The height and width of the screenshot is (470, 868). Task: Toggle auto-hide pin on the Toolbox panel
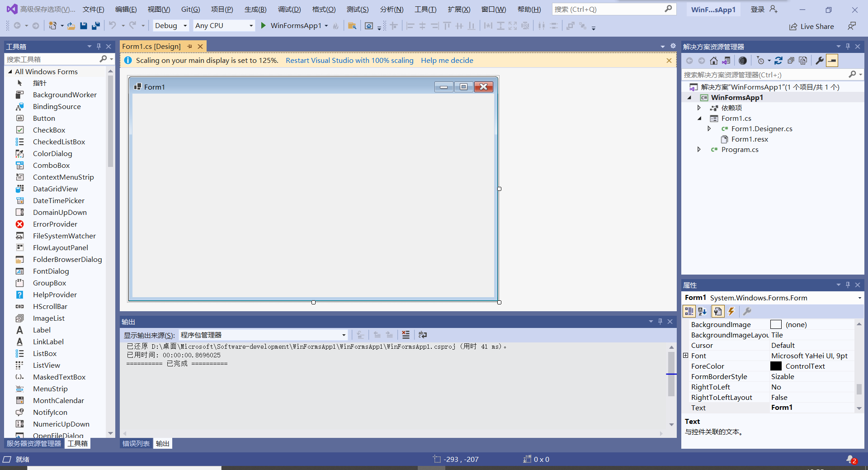99,46
